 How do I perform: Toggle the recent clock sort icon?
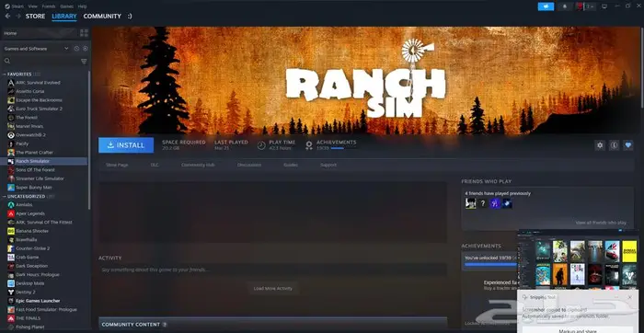click(x=76, y=49)
